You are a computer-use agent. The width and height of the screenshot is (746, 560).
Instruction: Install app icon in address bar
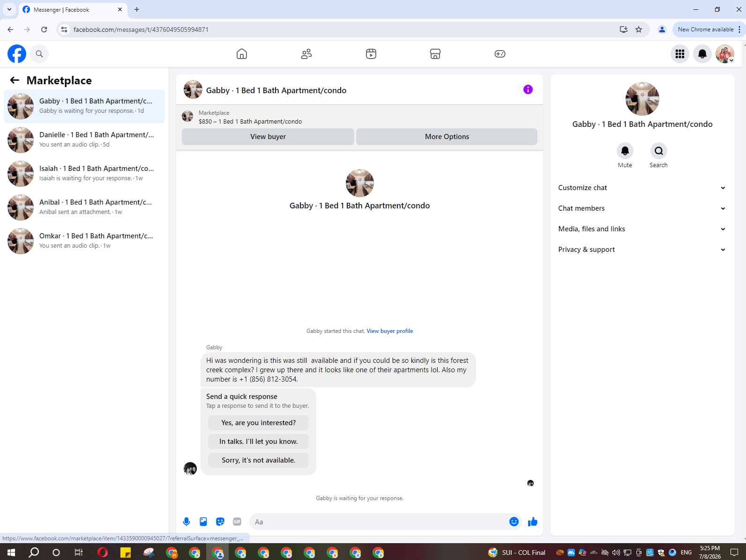coord(624,29)
